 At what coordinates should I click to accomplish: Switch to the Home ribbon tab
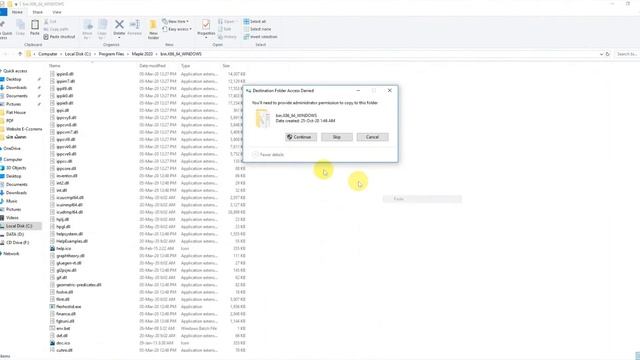click(17, 12)
